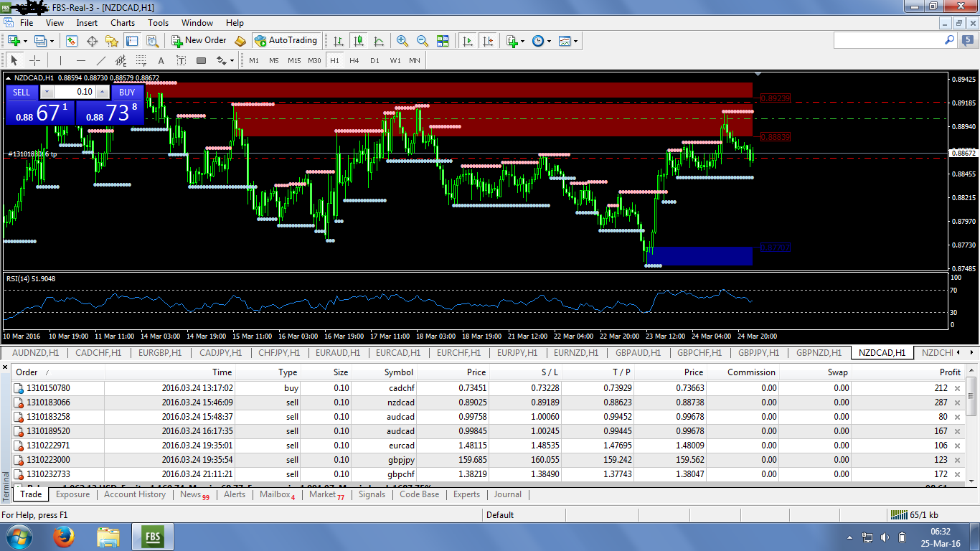
Task: Click the BUY one-click button
Action: (x=127, y=92)
